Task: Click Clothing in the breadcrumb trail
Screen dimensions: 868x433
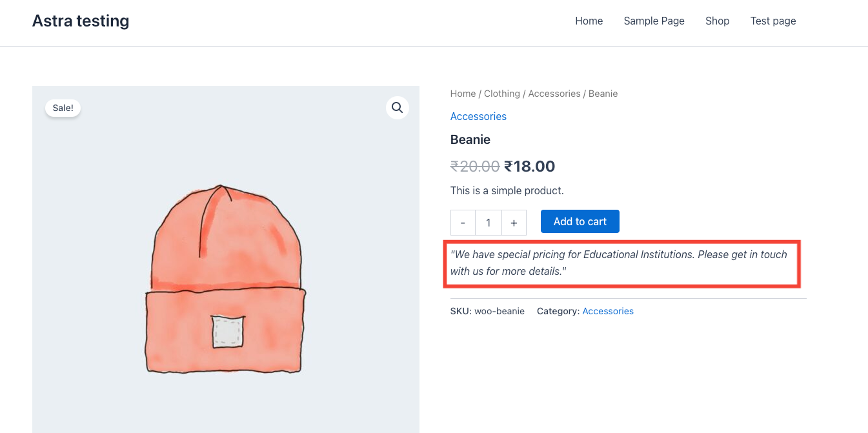Action: pos(501,94)
